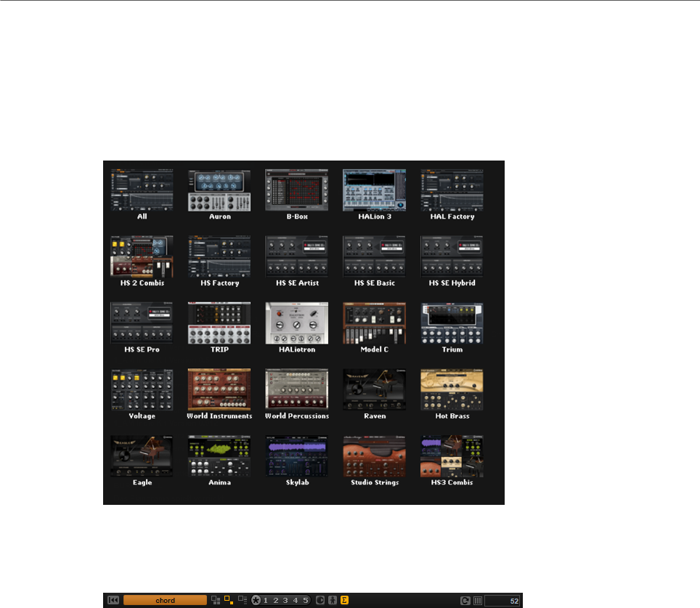Open the World Instruments library icon

point(219,389)
